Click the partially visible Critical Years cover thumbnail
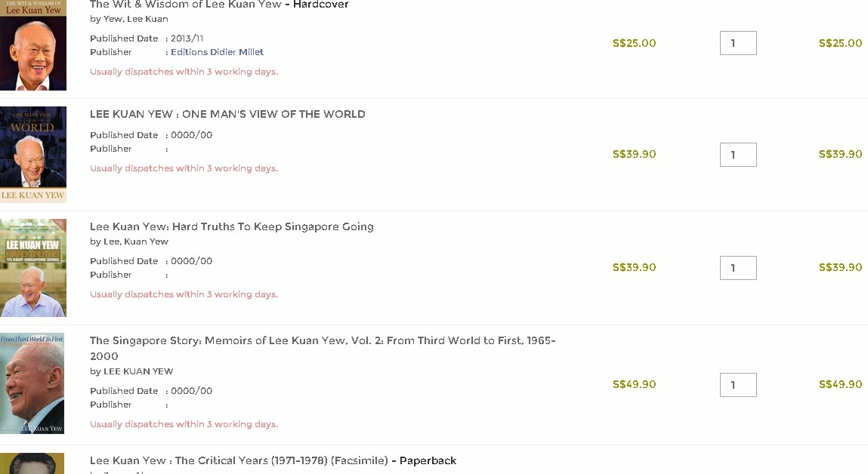Viewport: 868px width, 474px height. pos(32,463)
